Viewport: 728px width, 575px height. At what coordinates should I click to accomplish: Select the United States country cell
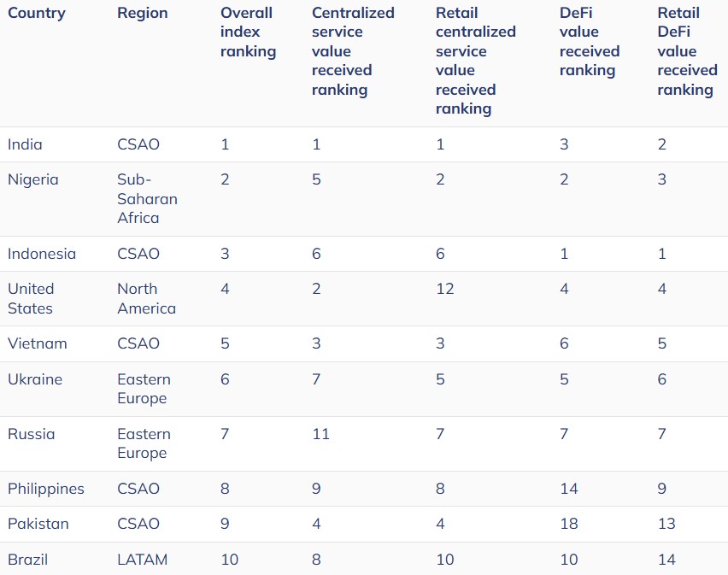31,298
